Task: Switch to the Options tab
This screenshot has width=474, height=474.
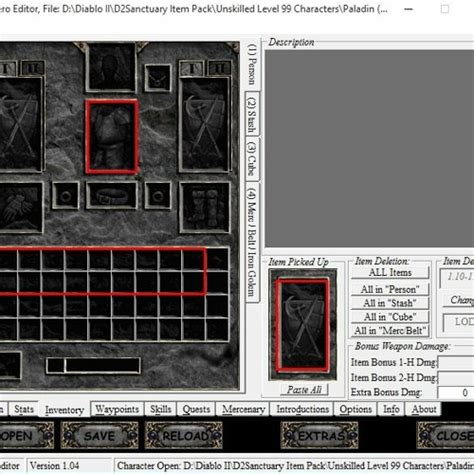Action: [355, 409]
